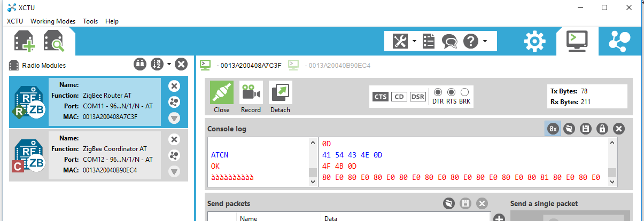Click the CTS line indicator

tap(380, 97)
